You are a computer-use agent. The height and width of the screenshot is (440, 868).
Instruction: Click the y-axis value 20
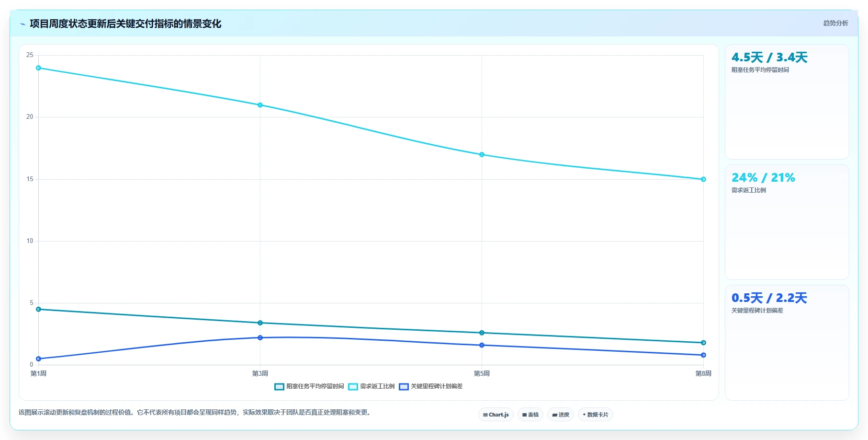coord(30,117)
